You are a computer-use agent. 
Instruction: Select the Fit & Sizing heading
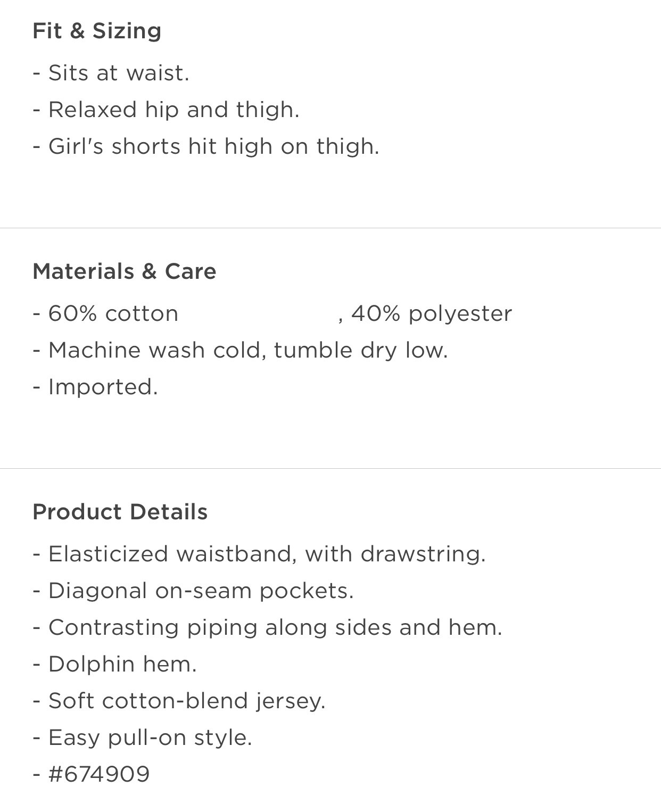97,31
